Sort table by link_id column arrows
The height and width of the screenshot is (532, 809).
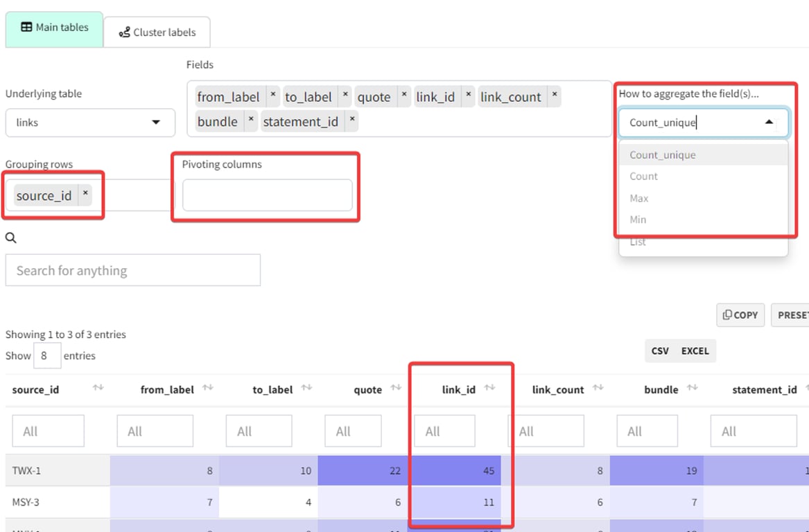pos(489,388)
